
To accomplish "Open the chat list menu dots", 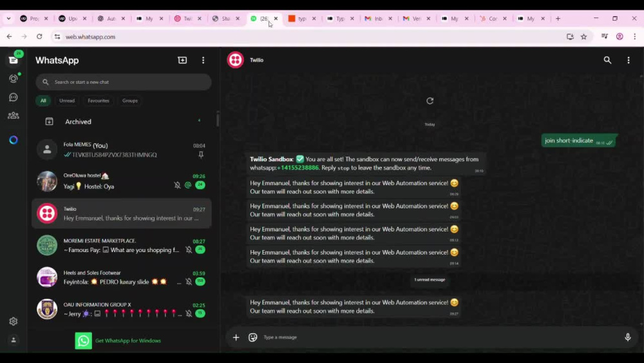I will click(x=203, y=60).
